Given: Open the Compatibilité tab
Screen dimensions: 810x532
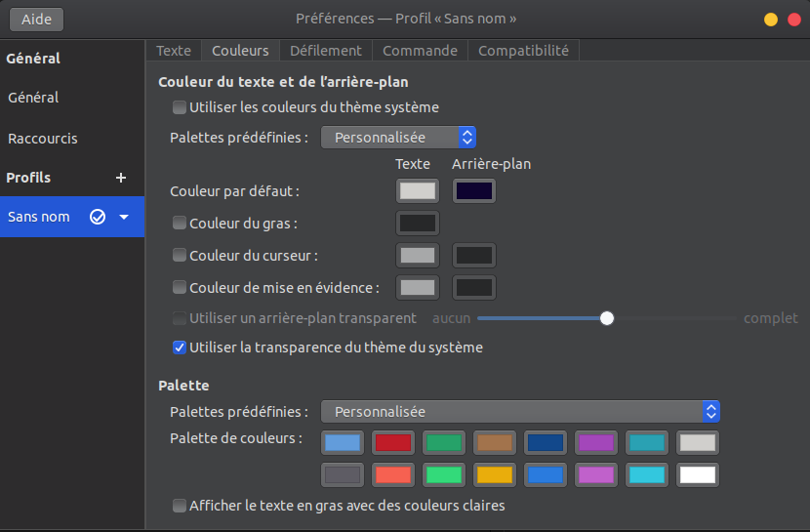Looking at the screenshot, I should 523,51.
